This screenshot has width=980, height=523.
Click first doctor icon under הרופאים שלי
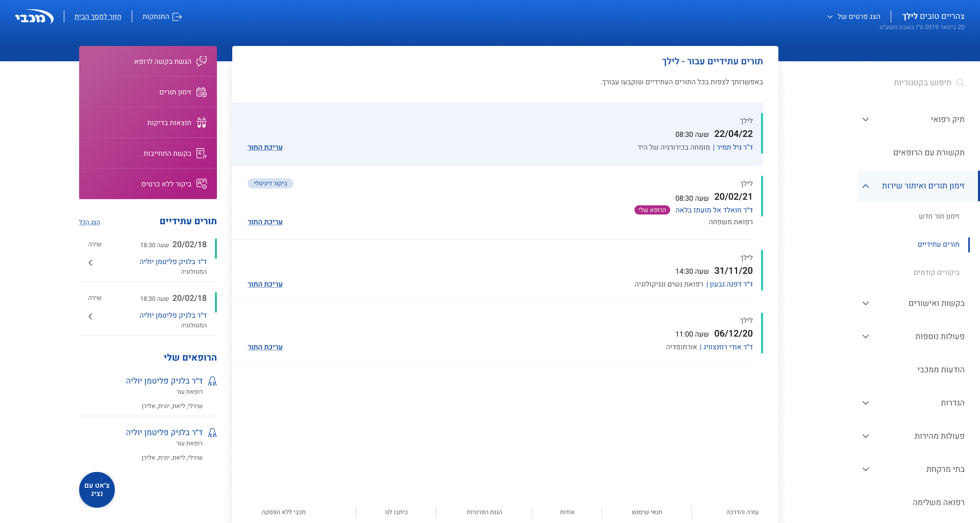click(x=212, y=381)
